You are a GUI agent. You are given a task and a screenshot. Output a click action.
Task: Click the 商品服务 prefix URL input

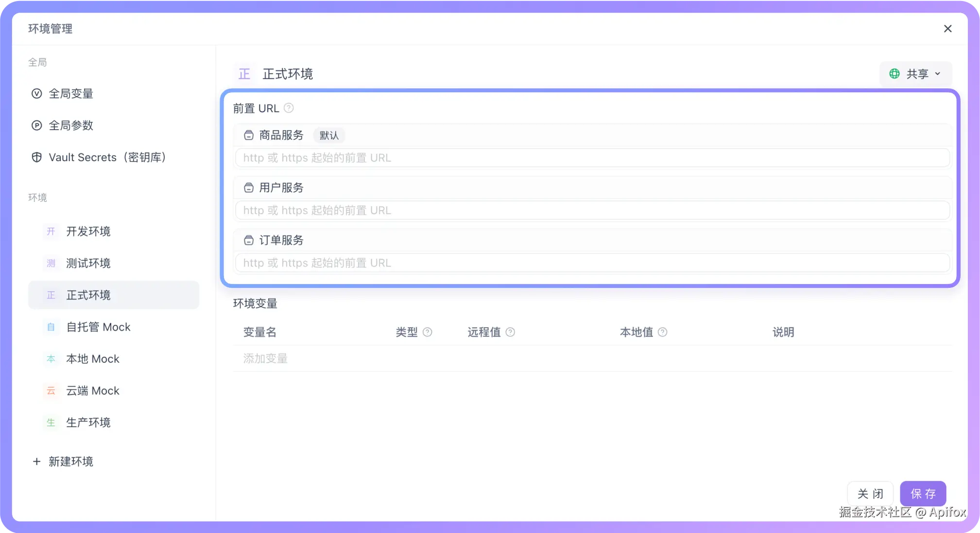[x=592, y=158]
